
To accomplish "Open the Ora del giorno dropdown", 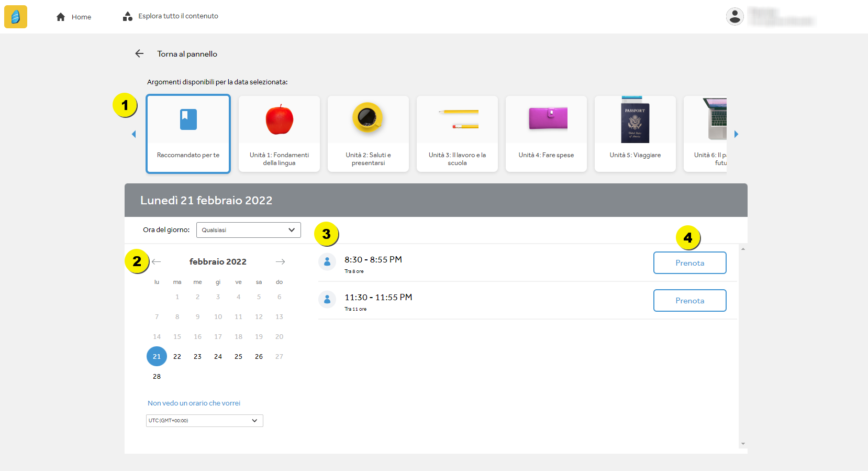I will pyautogui.click(x=249, y=230).
